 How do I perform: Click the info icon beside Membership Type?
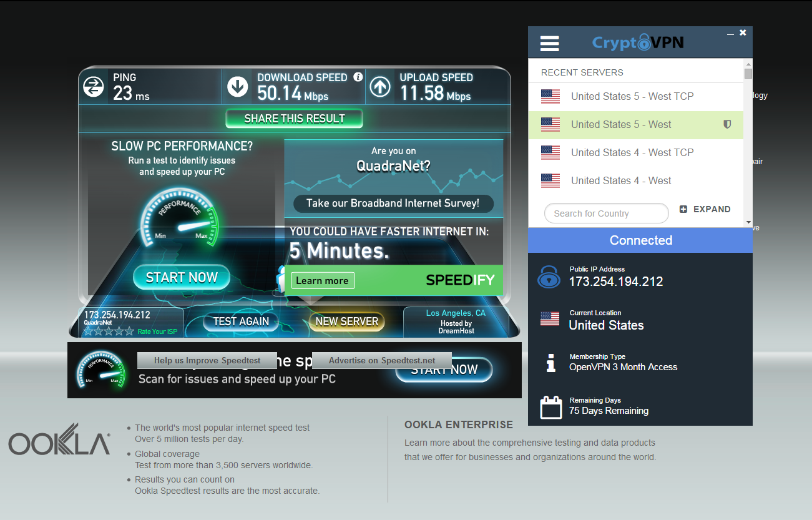tap(550, 363)
